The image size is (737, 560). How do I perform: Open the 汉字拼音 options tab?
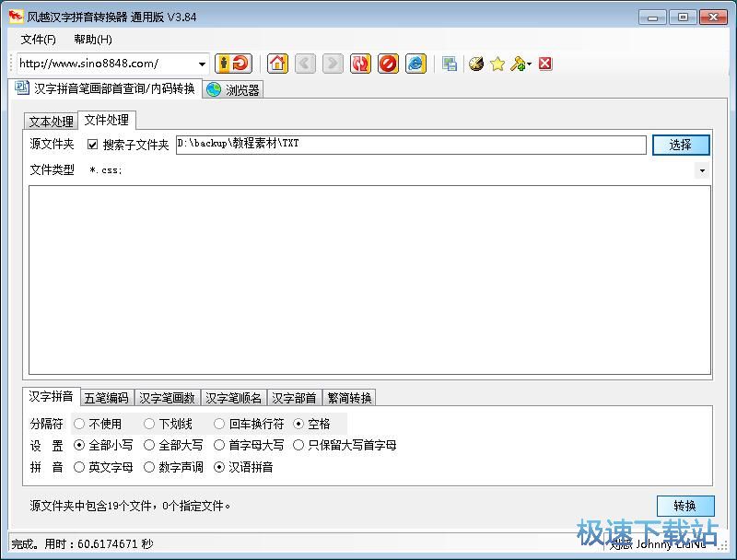click(52, 396)
